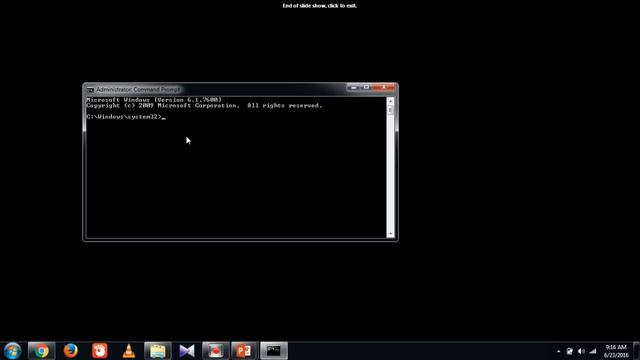Open Mozilla Firefox from the taskbar

71,351
